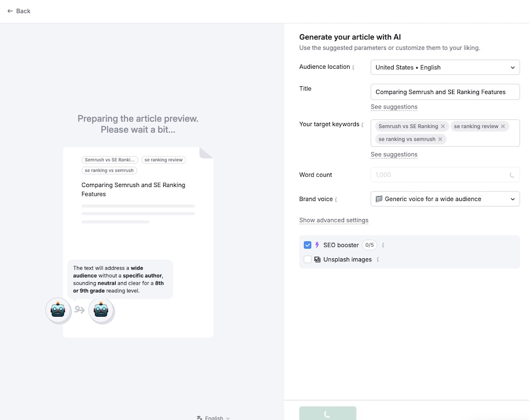
Task: Click the brand voice description bubble
Action: tap(120, 279)
